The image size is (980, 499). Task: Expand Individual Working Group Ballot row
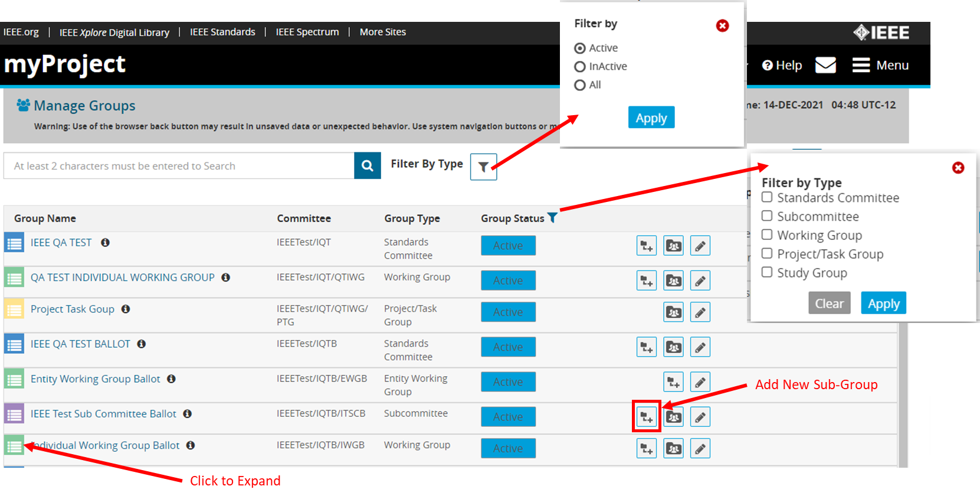14,445
